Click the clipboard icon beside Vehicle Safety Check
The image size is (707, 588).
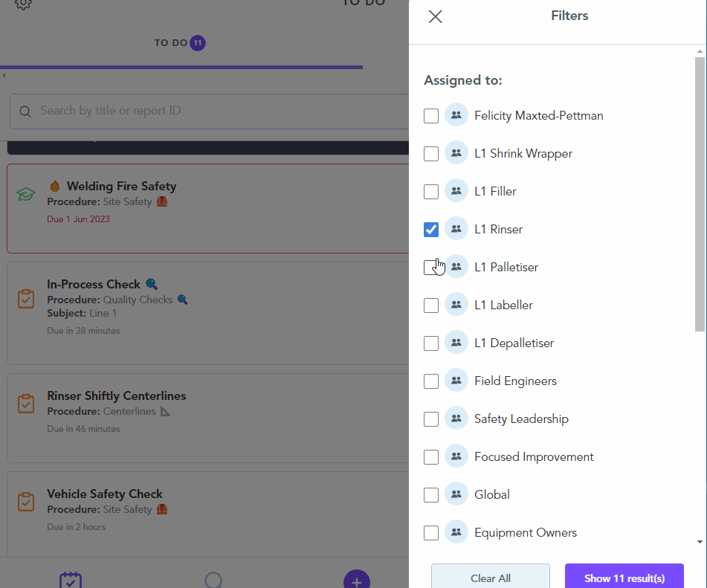click(x=26, y=502)
